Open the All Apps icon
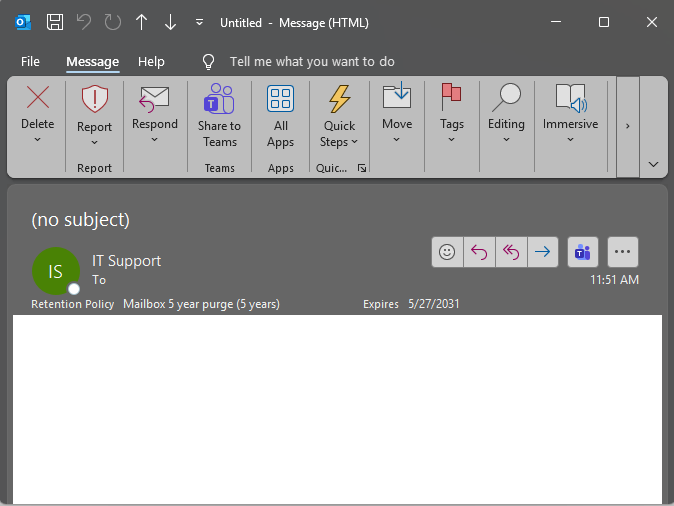Image resolution: width=674 pixels, height=506 pixels. (281, 98)
